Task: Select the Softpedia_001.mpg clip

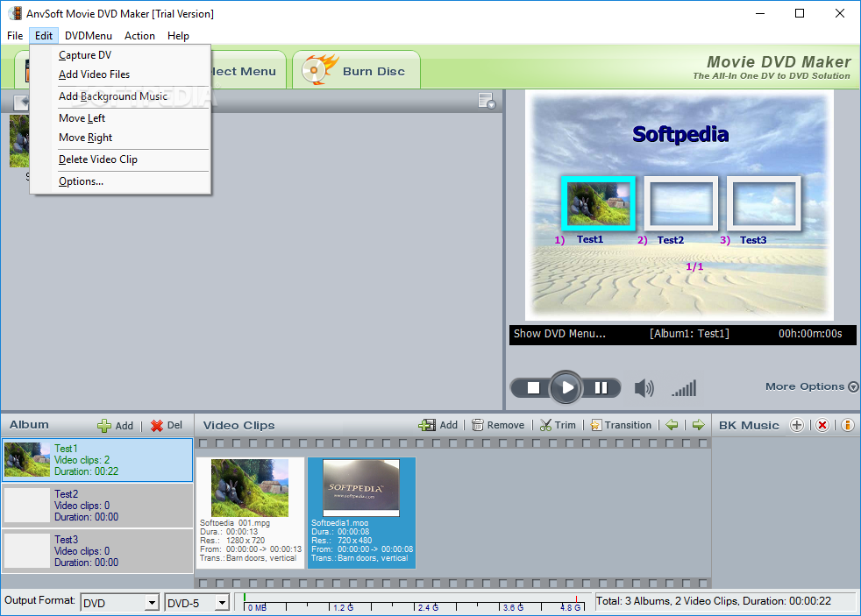Action: 251,513
